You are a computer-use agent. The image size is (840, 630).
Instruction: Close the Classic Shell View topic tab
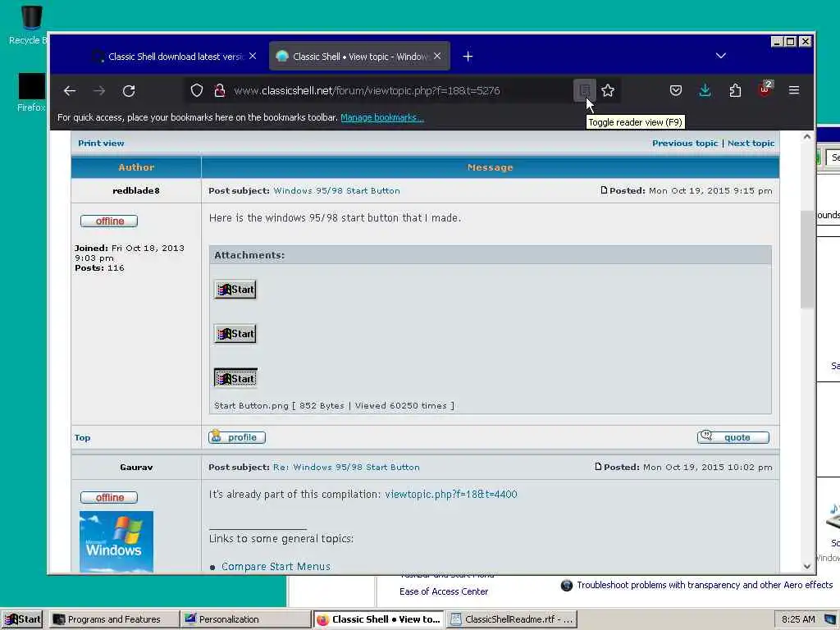438,57
